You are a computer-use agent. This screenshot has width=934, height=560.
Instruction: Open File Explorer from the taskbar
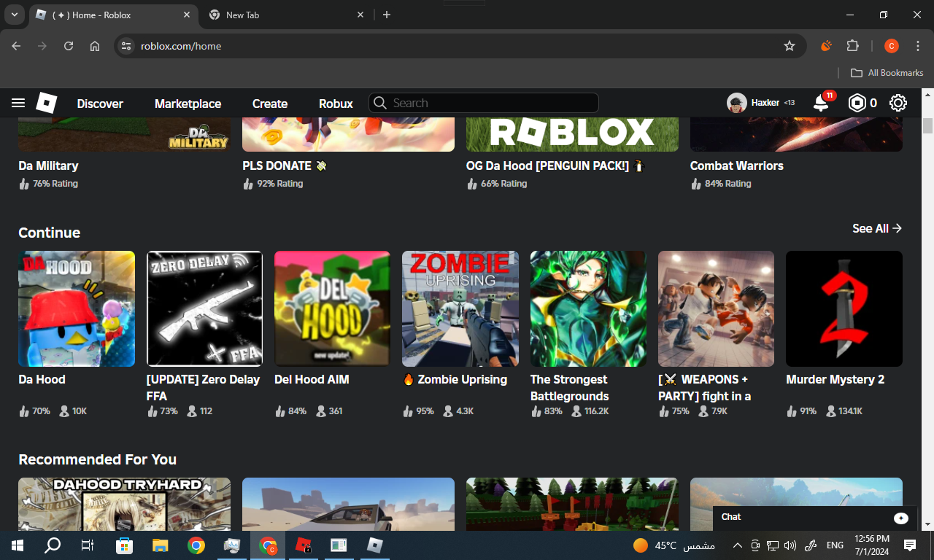point(160,545)
